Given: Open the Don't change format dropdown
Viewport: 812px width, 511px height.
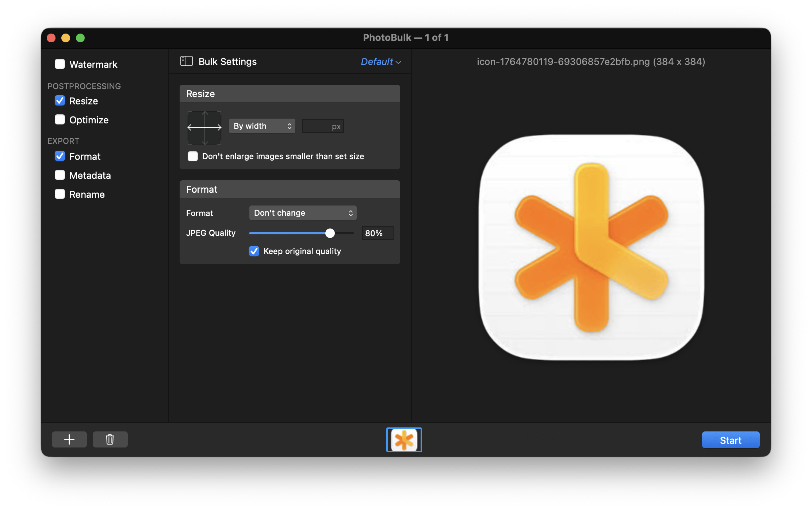Looking at the screenshot, I should pyautogui.click(x=302, y=213).
